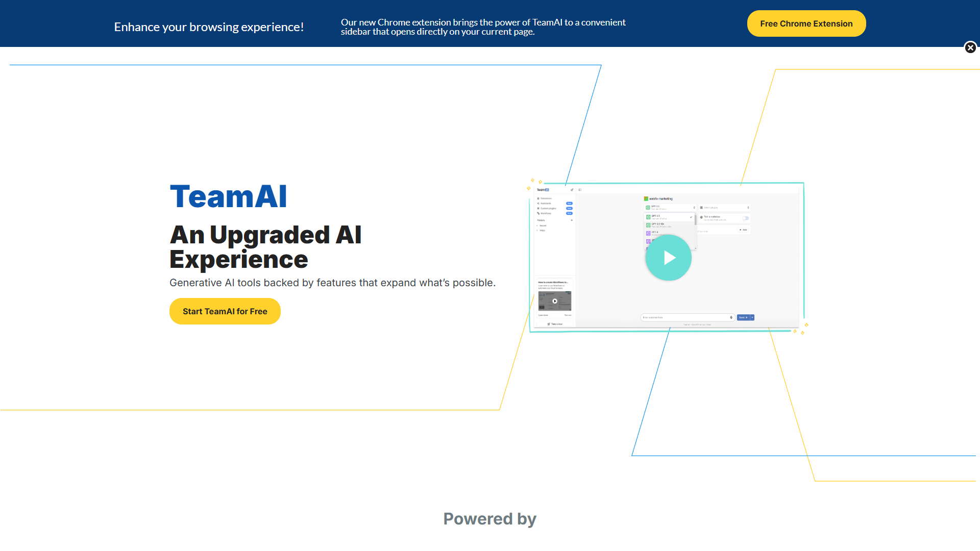Select the Custom plugins sidebar icon
This screenshot has height=551, width=980.
(x=538, y=208)
